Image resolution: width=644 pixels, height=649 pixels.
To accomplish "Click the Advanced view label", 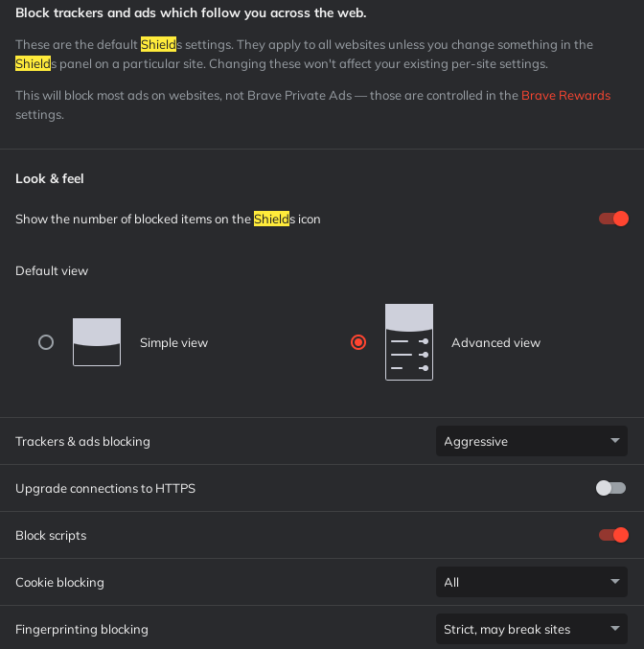I will [495, 342].
